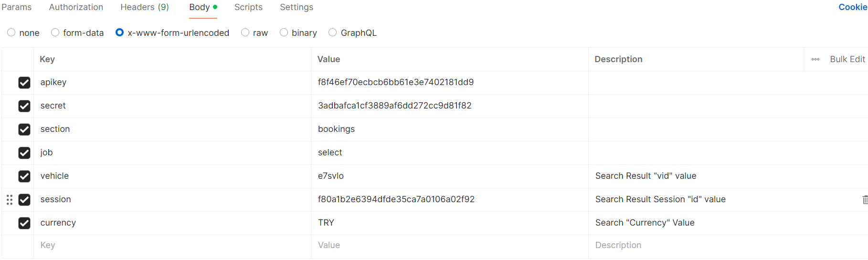This screenshot has height=260, width=868.
Task: Choose the raw body option
Action: click(245, 32)
